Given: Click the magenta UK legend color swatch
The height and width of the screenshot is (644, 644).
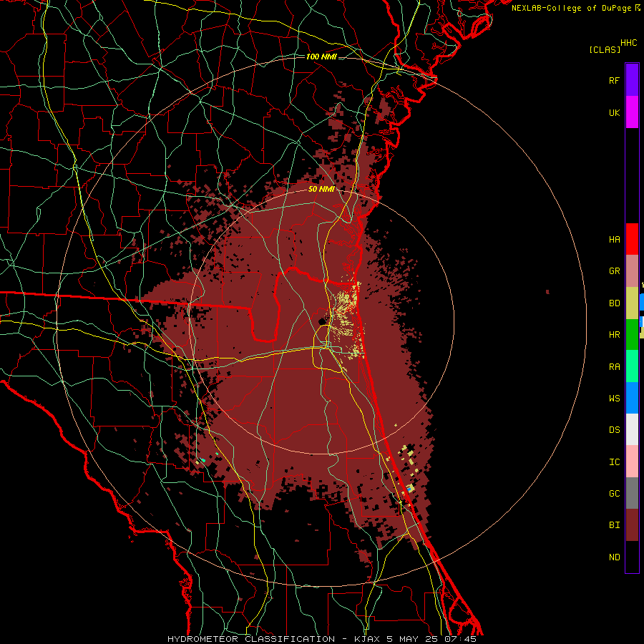Looking at the screenshot, I should pyautogui.click(x=632, y=112).
